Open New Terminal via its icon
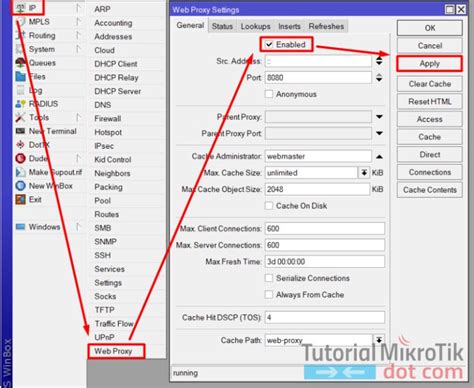 pyautogui.click(x=20, y=131)
